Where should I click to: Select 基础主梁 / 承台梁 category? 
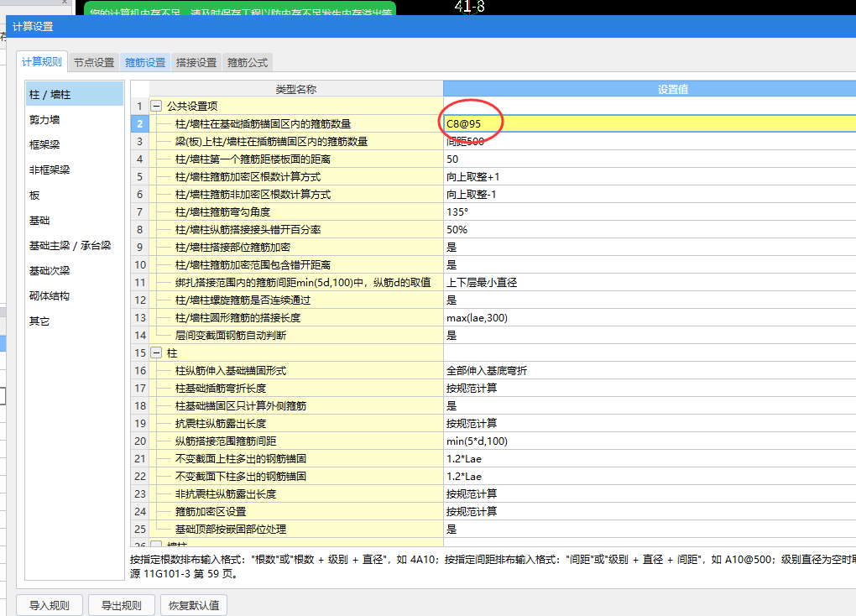coord(75,245)
